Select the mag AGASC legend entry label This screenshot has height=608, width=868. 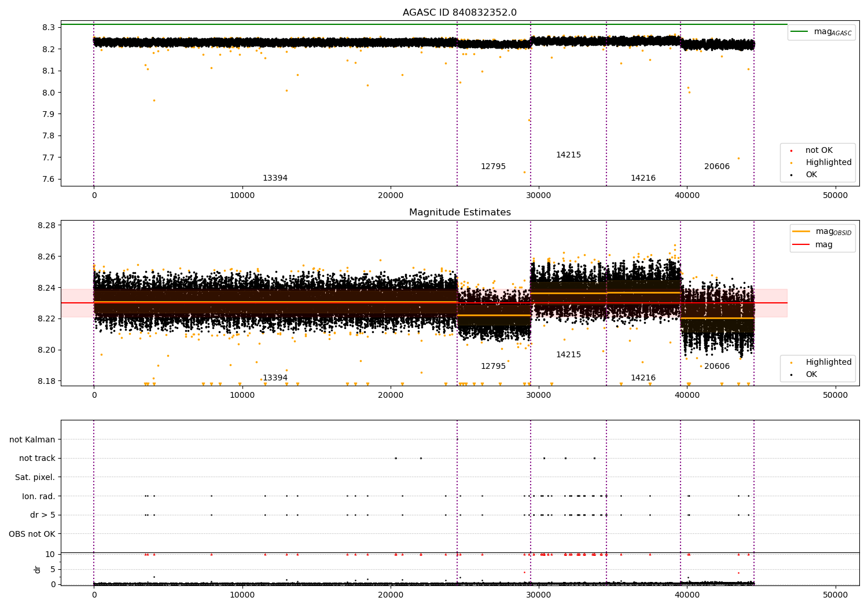pyautogui.click(x=833, y=32)
